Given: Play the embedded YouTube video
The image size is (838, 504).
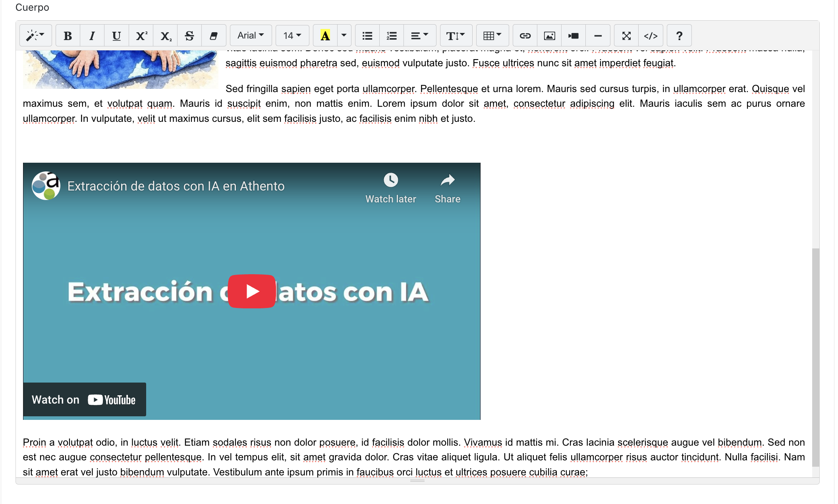Looking at the screenshot, I should pyautogui.click(x=252, y=291).
